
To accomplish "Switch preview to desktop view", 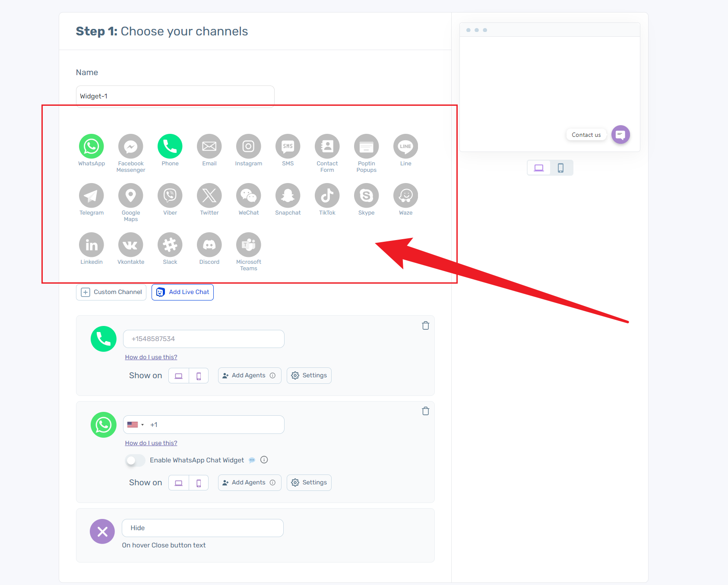I will [538, 168].
